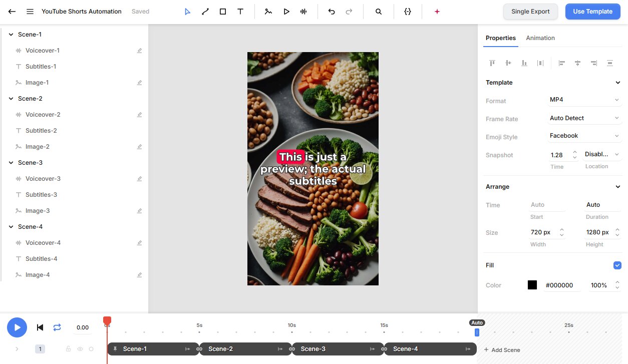The image size is (628, 364).
Task: Toggle loop playback in the timeline
Action: [x=57, y=327]
